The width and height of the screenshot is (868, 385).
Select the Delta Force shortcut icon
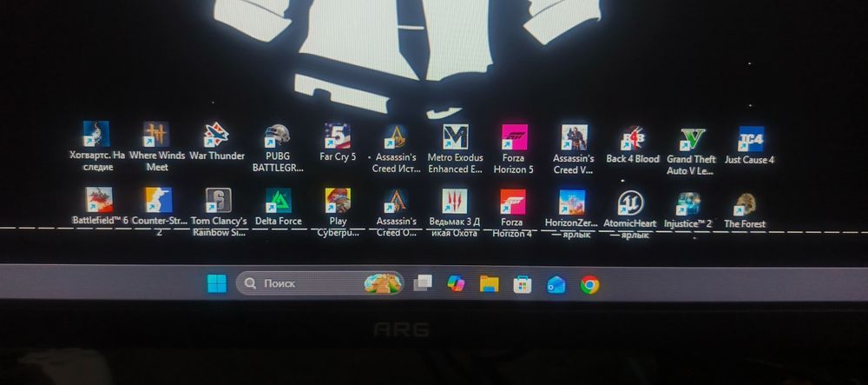point(279,201)
